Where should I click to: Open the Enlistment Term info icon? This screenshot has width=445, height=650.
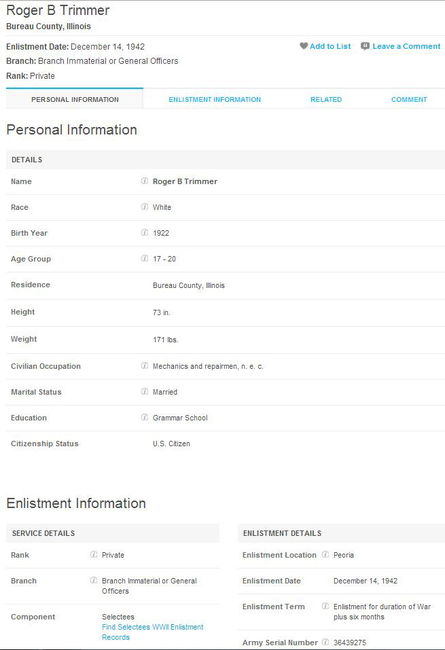tap(326, 606)
